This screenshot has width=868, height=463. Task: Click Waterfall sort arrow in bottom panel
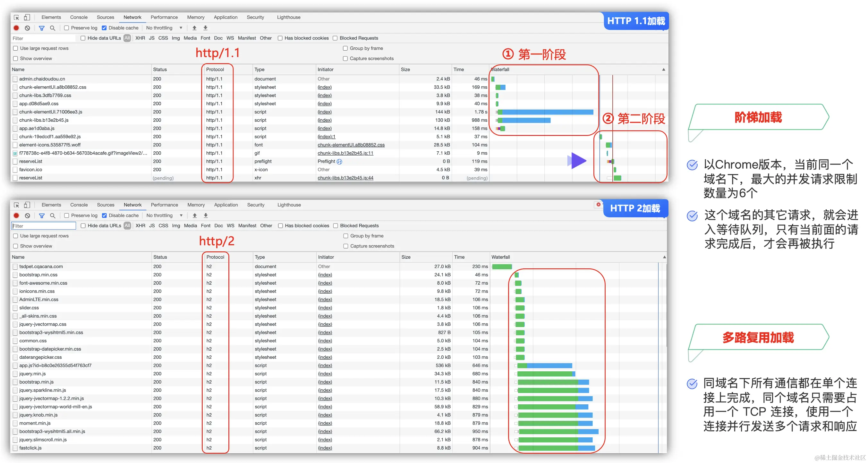(664, 257)
